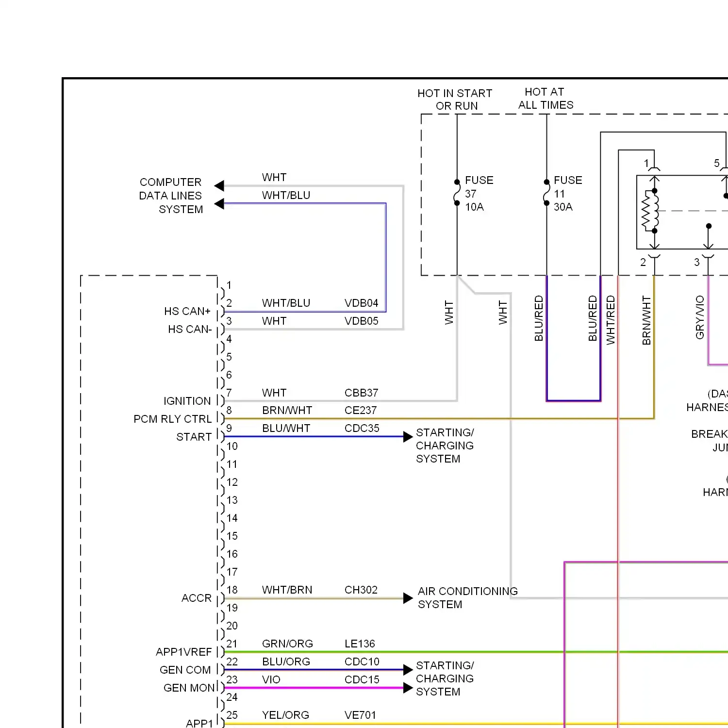Select circuit code VDB04
This screenshot has height=728, width=728.
tap(361, 303)
